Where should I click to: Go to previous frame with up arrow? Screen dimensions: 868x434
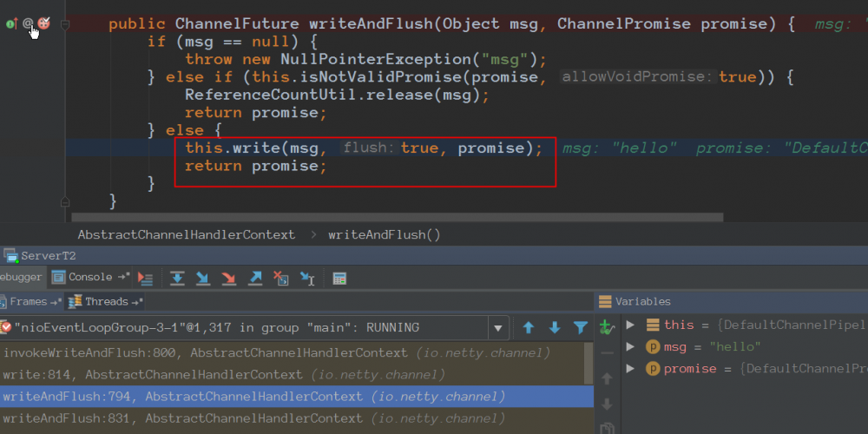(529, 328)
